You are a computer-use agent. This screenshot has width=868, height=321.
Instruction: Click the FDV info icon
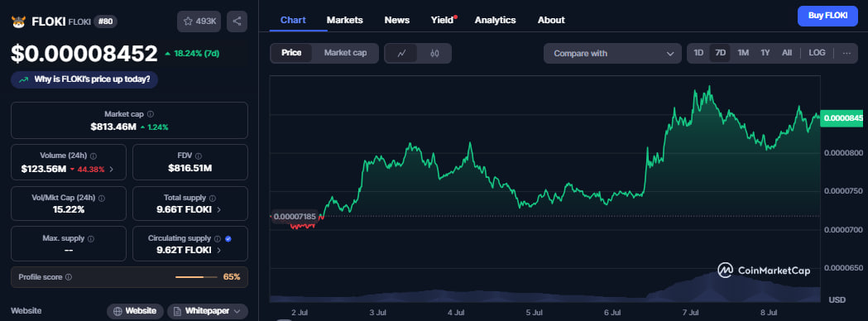(199, 156)
